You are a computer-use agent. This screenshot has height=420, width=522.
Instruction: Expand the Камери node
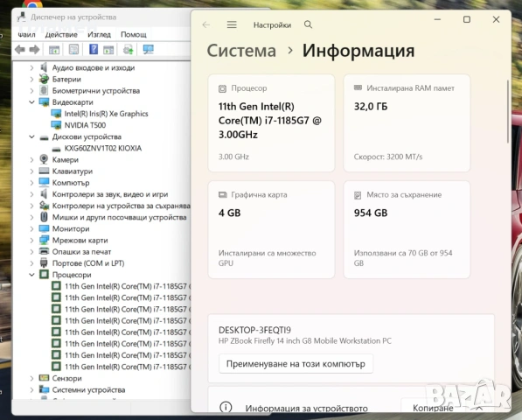31,160
